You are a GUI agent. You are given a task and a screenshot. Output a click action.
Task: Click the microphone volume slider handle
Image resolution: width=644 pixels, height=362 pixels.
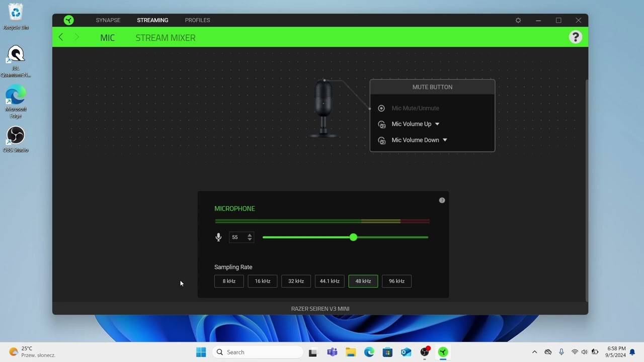tap(353, 237)
